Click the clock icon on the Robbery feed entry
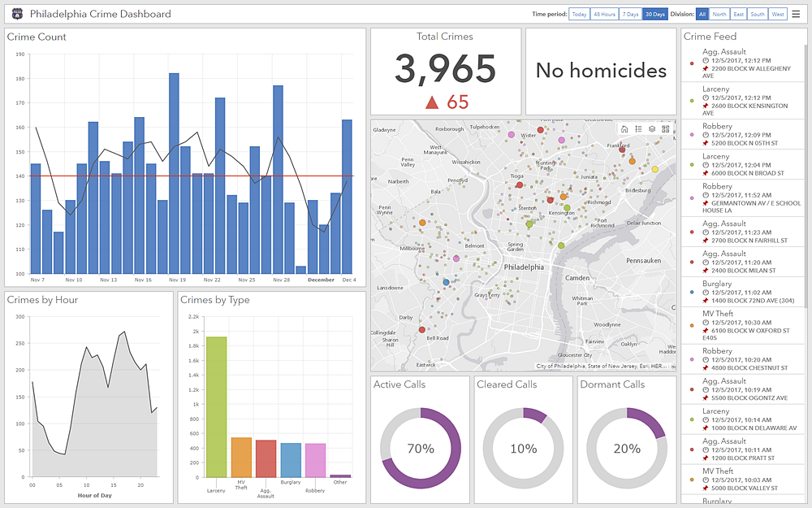The height and width of the screenshot is (508, 812). tap(705, 135)
